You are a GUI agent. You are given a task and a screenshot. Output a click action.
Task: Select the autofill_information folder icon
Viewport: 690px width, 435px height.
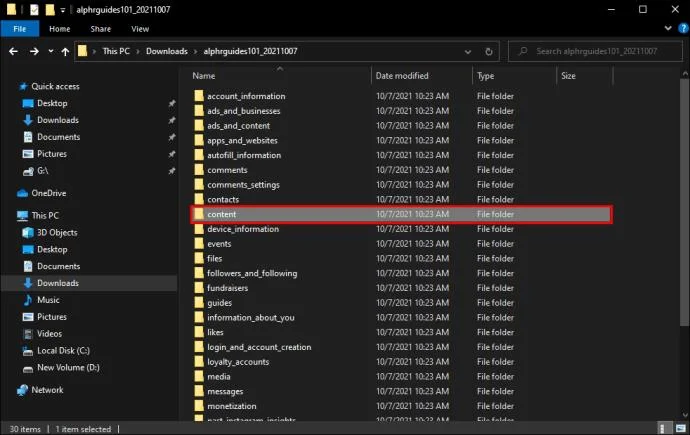coord(199,155)
